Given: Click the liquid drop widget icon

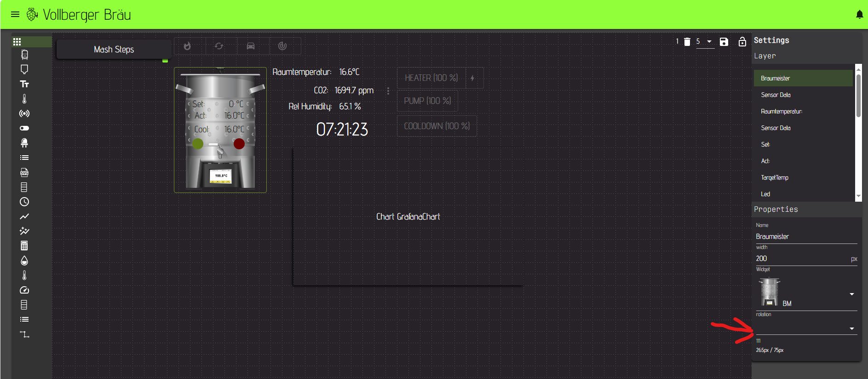Looking at the screenshot, I should point(24,260).
